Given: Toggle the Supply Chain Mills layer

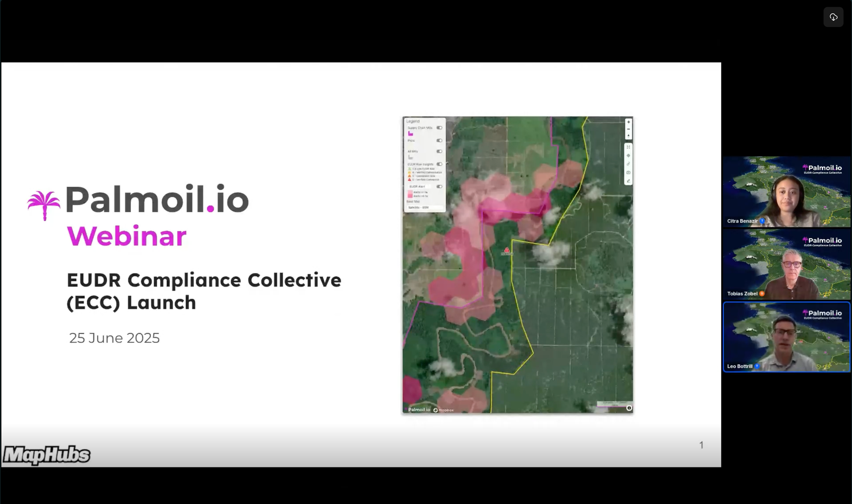Looking at the screenshot, I should (x=439, y=128).
